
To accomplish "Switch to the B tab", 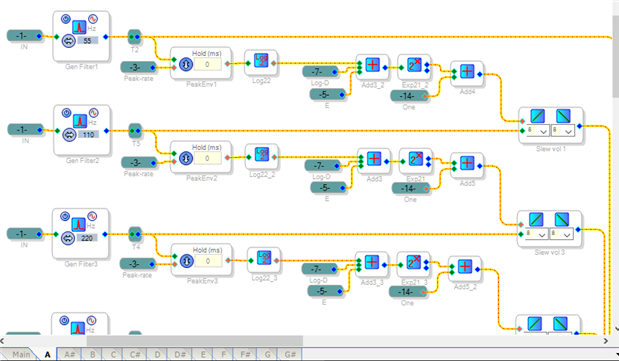I will (x=92, y=354).
